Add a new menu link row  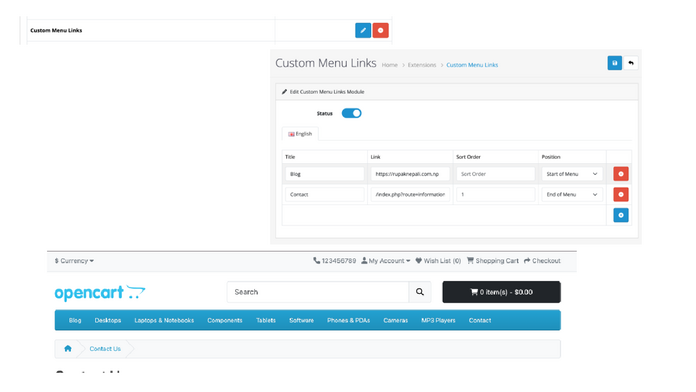click(x=621, y=215)
